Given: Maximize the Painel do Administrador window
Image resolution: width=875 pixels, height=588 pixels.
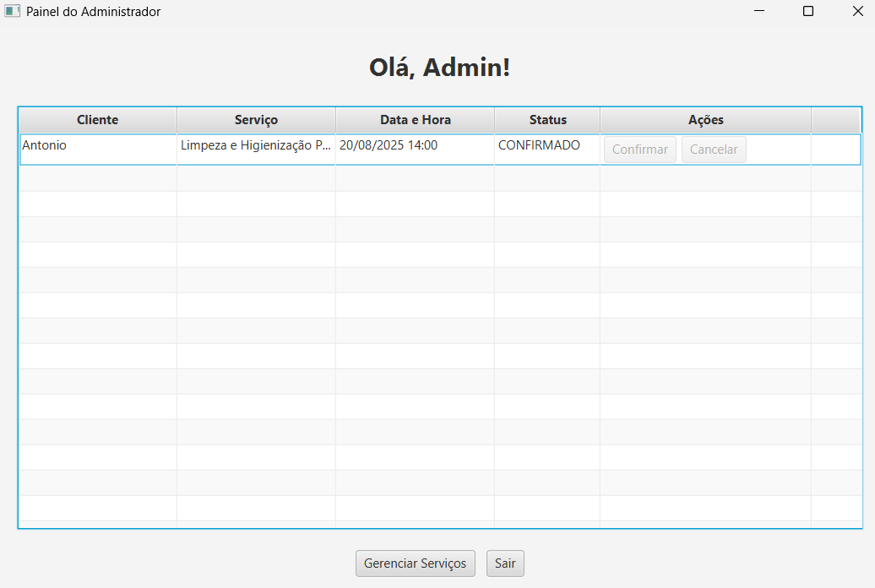Looking at the screenshot, I should [x=808, y=11].
